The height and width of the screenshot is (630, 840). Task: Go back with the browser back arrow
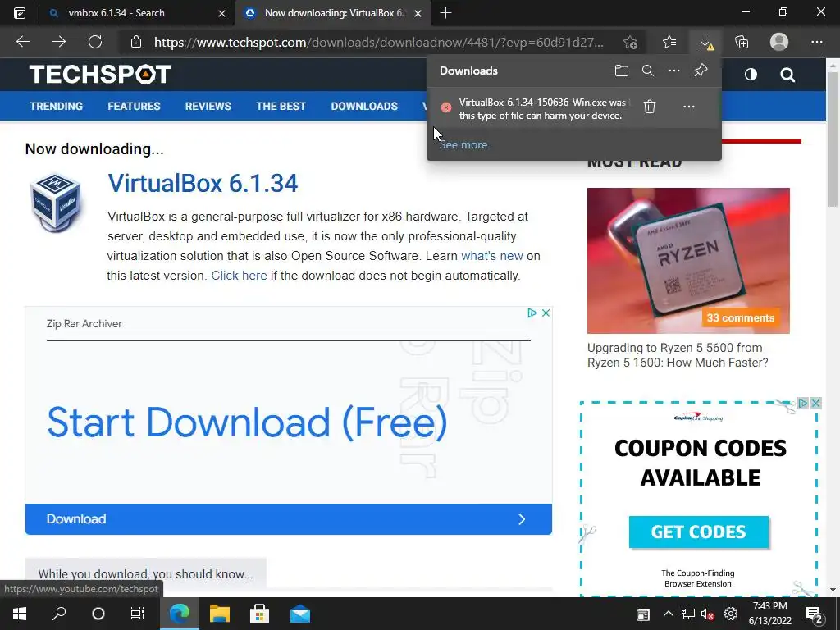coord(22,42)
